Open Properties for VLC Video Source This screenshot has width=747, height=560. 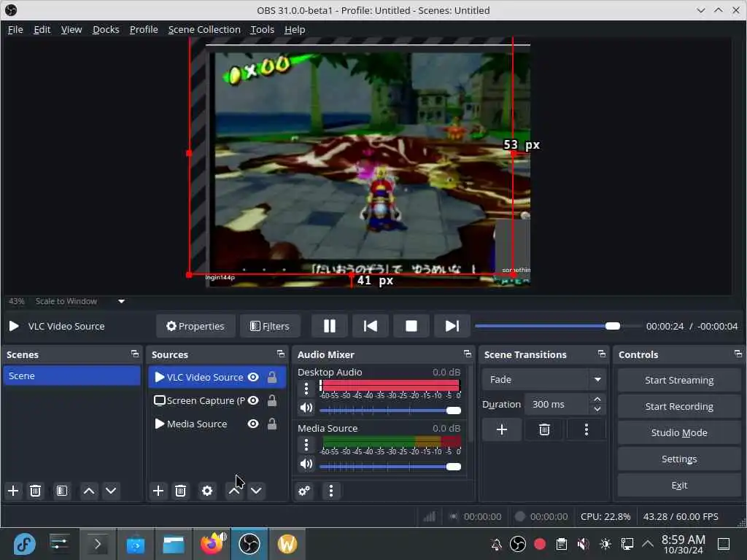coord(196,326)
